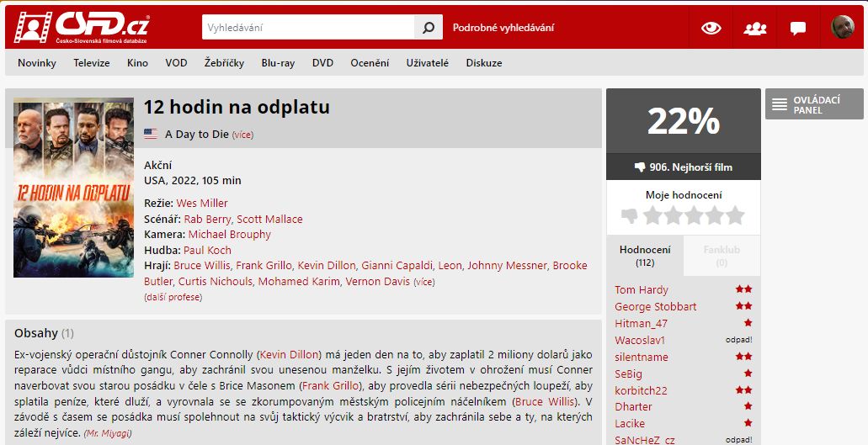Open the Uživatelé menu
The height and width of the screenshot is (445, 868).
tap(428, 63)
